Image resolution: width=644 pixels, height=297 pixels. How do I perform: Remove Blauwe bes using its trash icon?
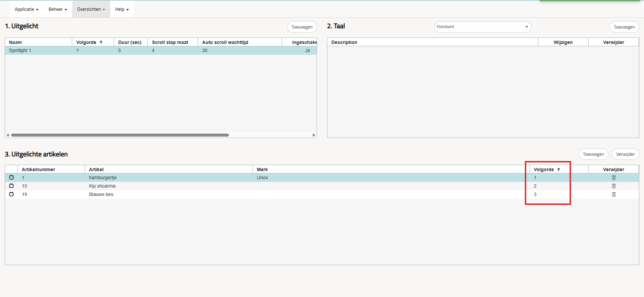(614, 194)
